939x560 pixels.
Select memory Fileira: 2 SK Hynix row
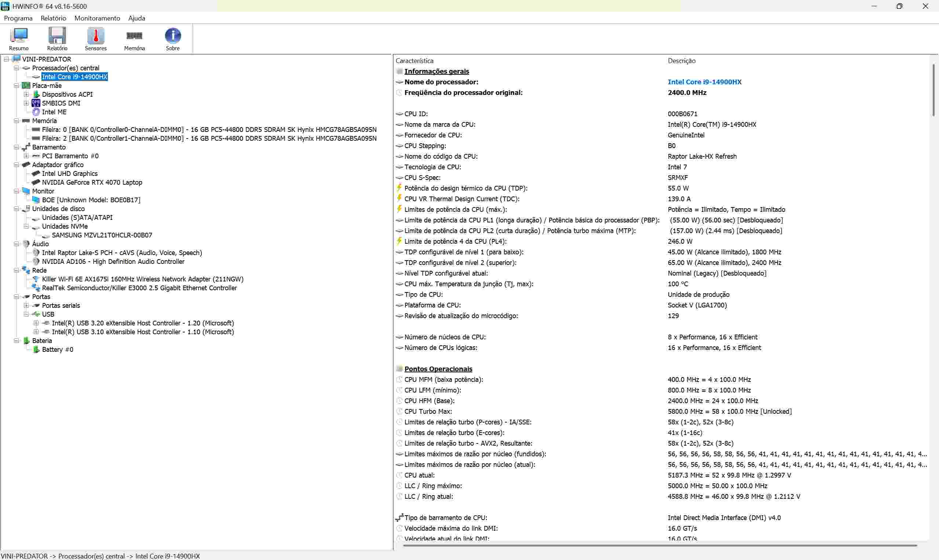(209, 139)
